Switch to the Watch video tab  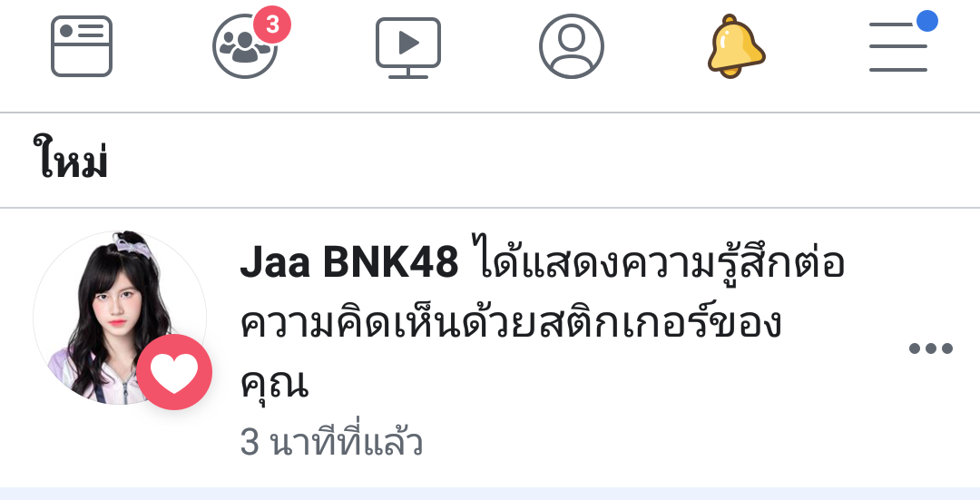[x=408, y=47]
